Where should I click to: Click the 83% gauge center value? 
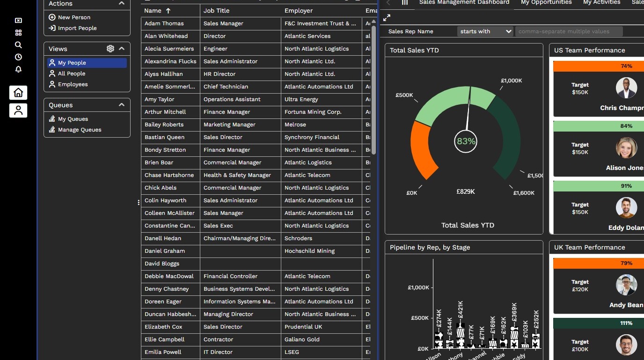(x=466, y=141)
